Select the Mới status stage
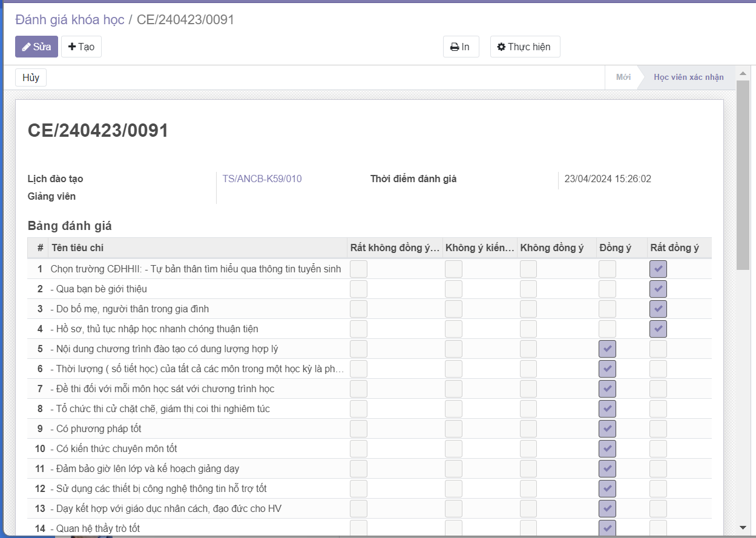The height and width of the screenshot is (538, 756). [x=623, y=77]
